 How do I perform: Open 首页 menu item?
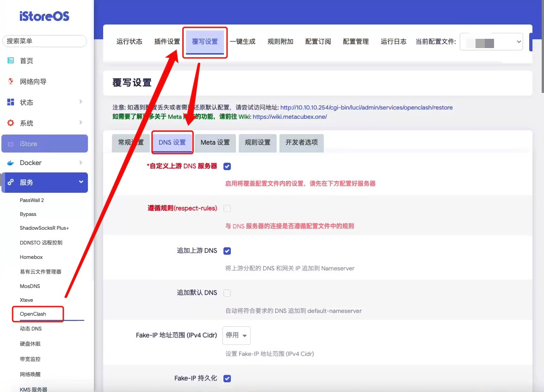click(26, 61)
